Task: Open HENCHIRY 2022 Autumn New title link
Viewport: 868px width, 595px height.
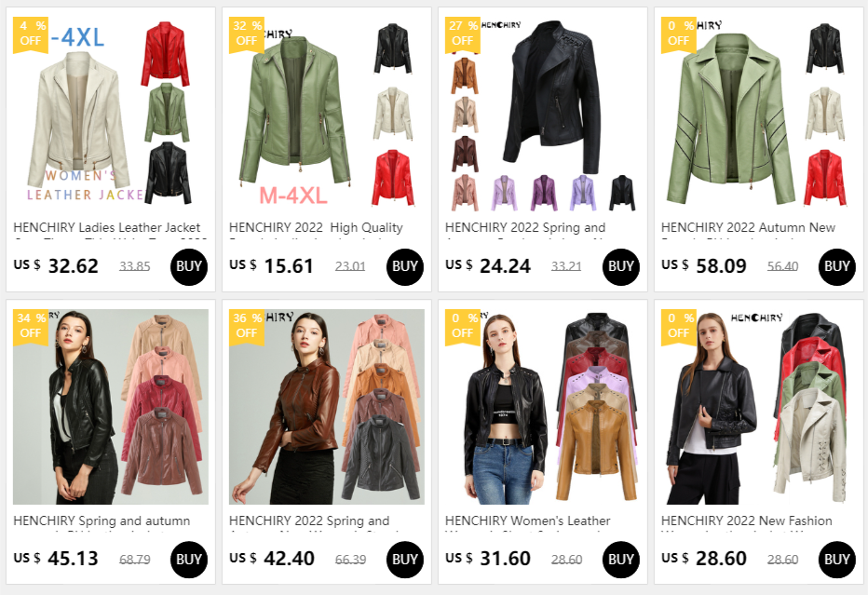Action: tap(748, 227)
